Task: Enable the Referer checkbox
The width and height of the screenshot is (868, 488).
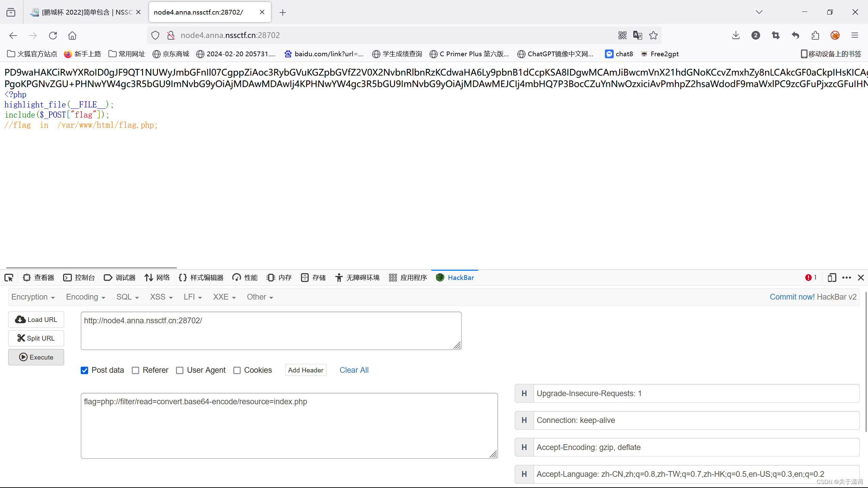Action: click(136, 370)
